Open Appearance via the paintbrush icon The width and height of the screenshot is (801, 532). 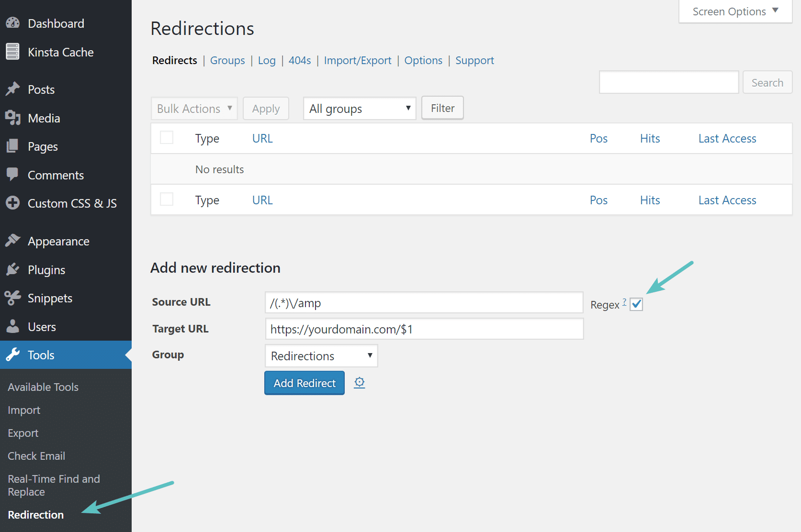click(13, 241)
